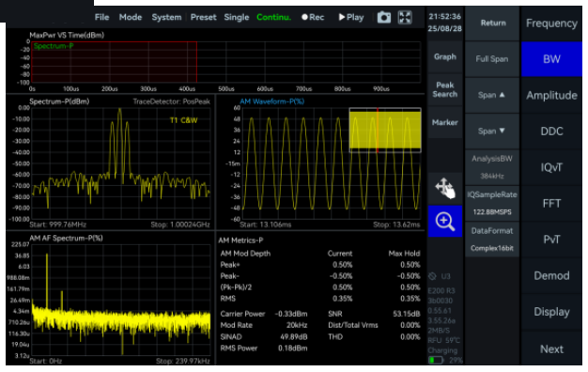Run Peak Search
The width and height of the screenshot is (588, 372).
click(x=444, y=89)
